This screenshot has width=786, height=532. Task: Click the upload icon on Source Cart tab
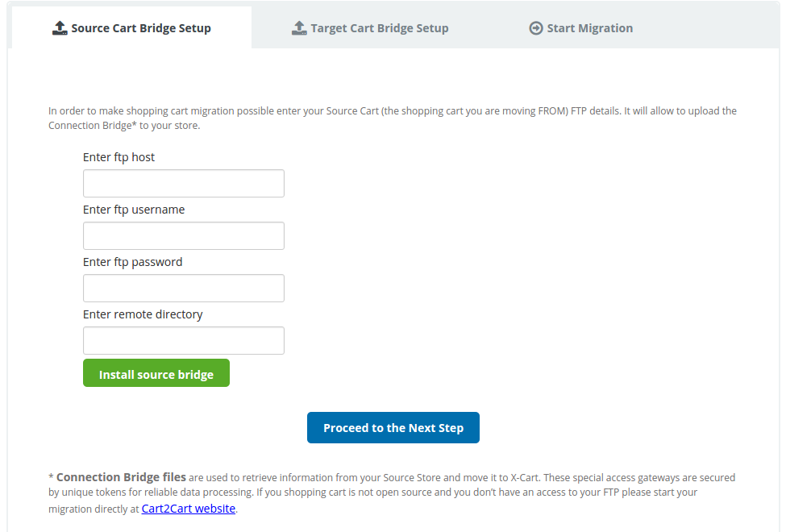(x=60, y=28)
